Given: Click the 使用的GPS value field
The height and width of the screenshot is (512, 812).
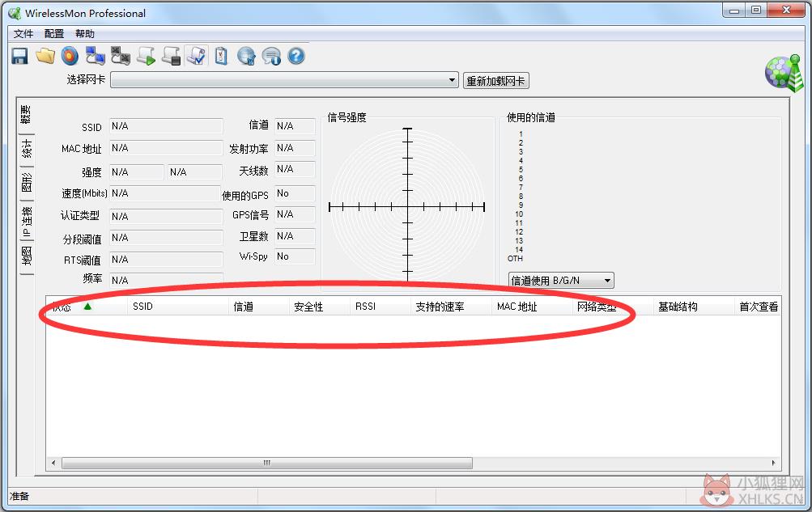Looking at the screenshot, I should (295, 193).
